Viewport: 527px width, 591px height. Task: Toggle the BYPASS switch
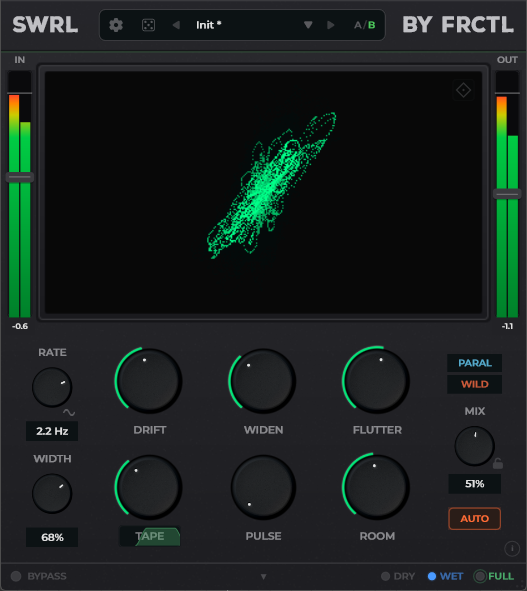(x=39, y=576)
